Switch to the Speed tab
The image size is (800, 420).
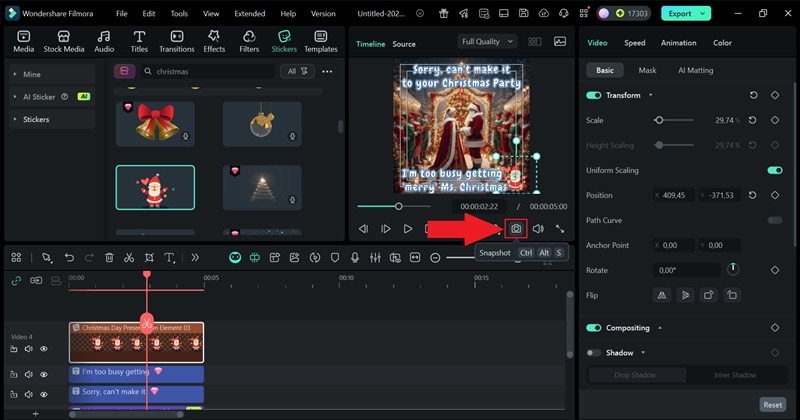(x=635, y=43)
